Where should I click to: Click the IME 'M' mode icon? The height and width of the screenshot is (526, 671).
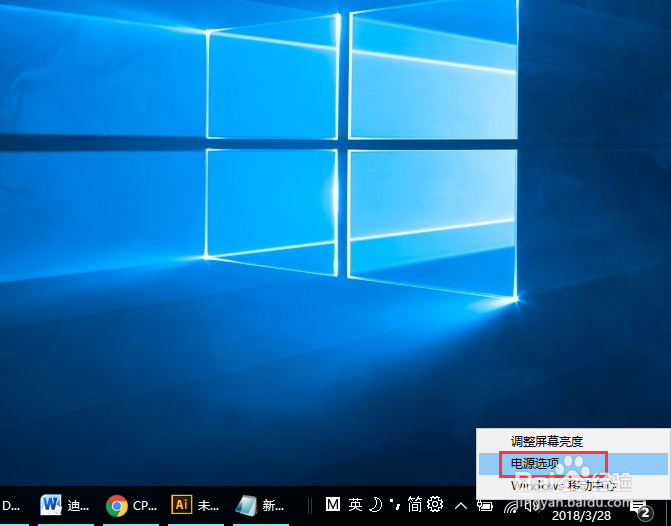point(333,505)
